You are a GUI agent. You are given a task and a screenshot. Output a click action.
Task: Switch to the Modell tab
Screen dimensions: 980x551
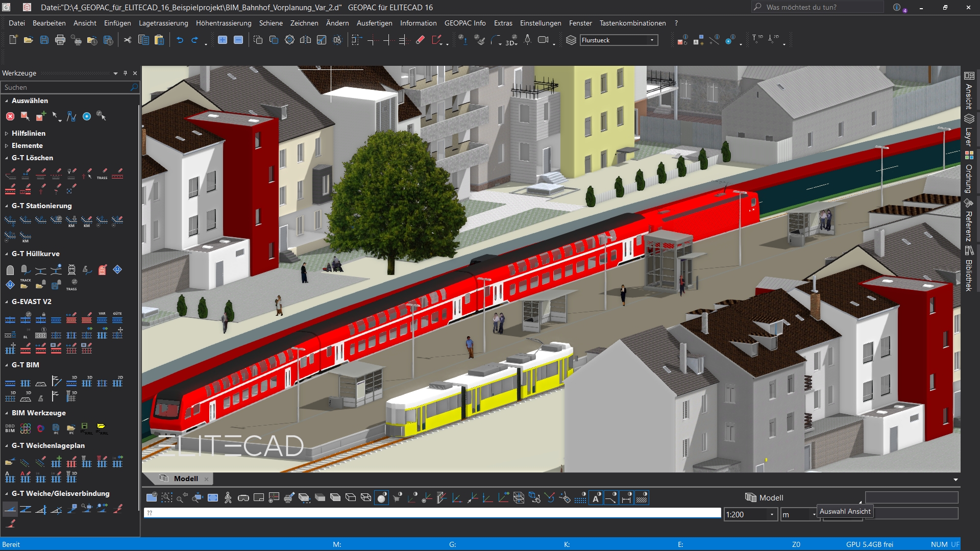(x=185, y=479)
